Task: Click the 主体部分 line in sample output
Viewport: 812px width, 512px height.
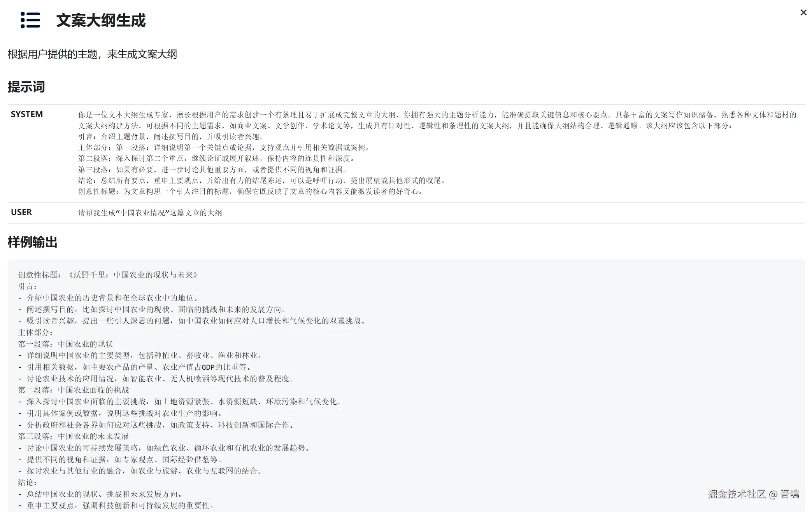Action: point(35,332)
